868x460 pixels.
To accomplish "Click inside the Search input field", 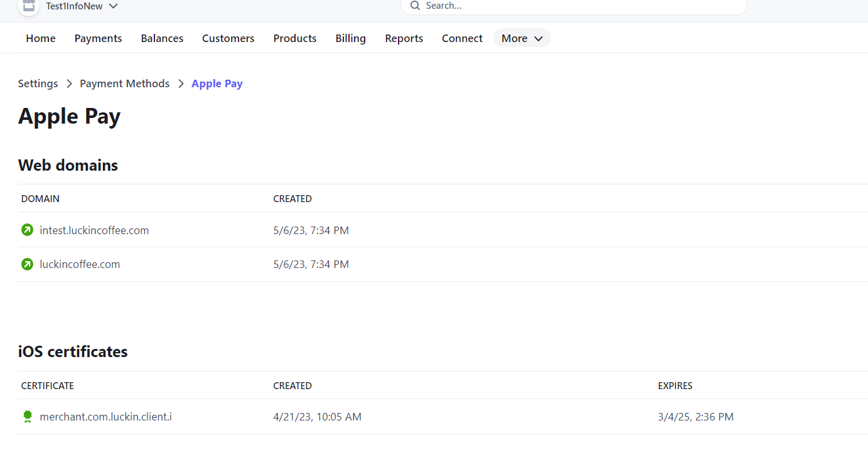I will (565, 6).
